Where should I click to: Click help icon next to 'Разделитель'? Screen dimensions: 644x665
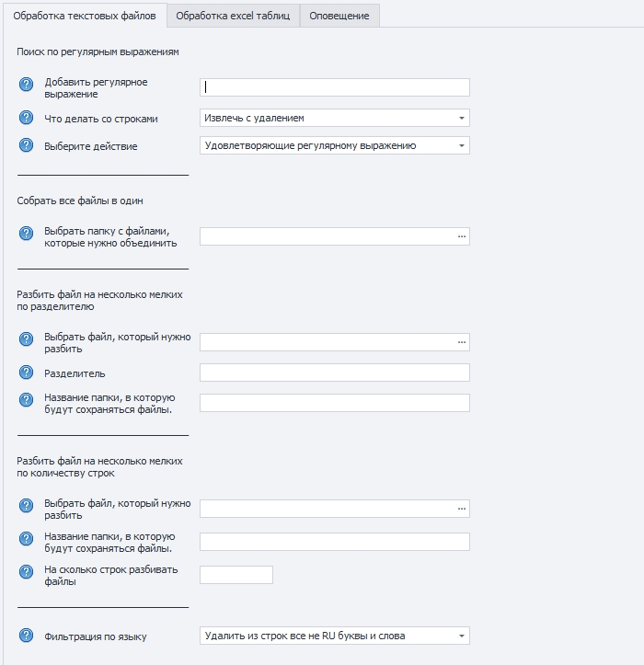(26, 373)
